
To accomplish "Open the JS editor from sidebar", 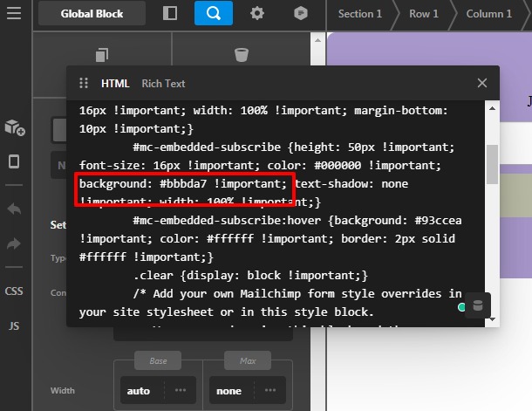I will 14,325.
